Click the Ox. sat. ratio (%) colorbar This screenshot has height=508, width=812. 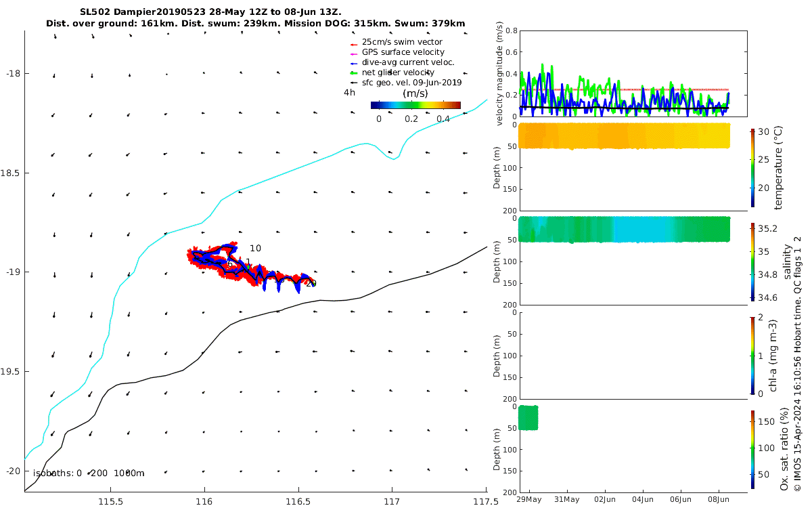point(753,449)
